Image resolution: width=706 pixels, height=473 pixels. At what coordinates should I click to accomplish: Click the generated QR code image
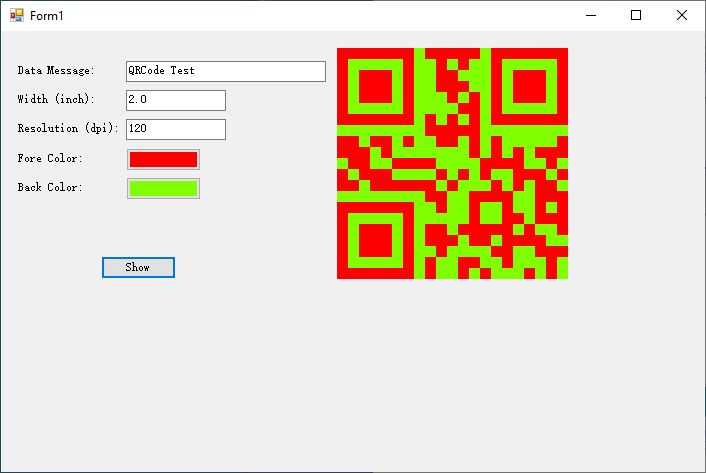point(452,163)
